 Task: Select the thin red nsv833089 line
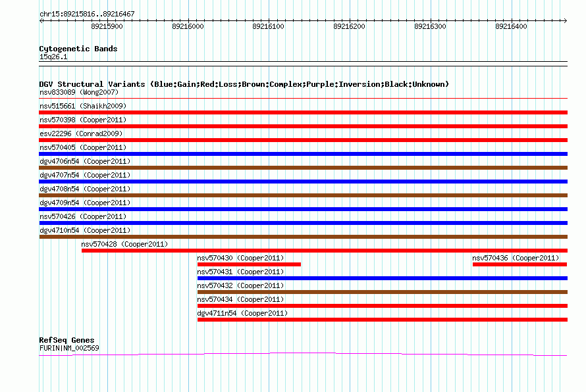pyautogui.click(x=303, y=99)
